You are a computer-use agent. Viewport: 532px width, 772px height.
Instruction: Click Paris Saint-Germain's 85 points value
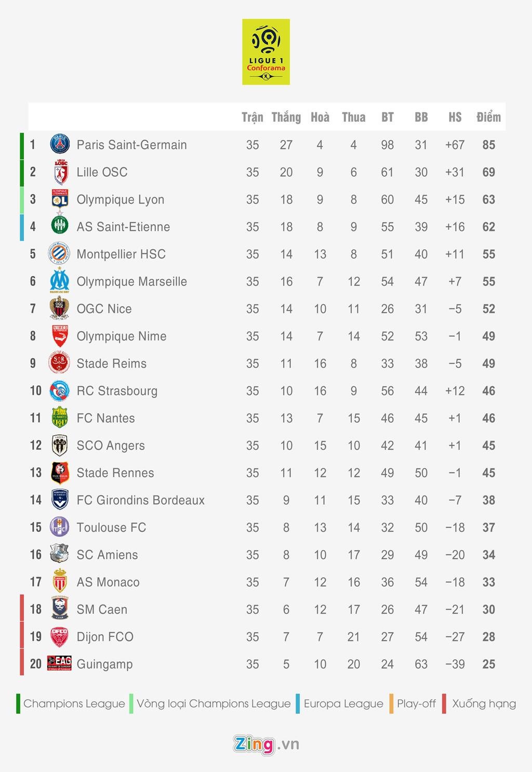coord(488,145)
